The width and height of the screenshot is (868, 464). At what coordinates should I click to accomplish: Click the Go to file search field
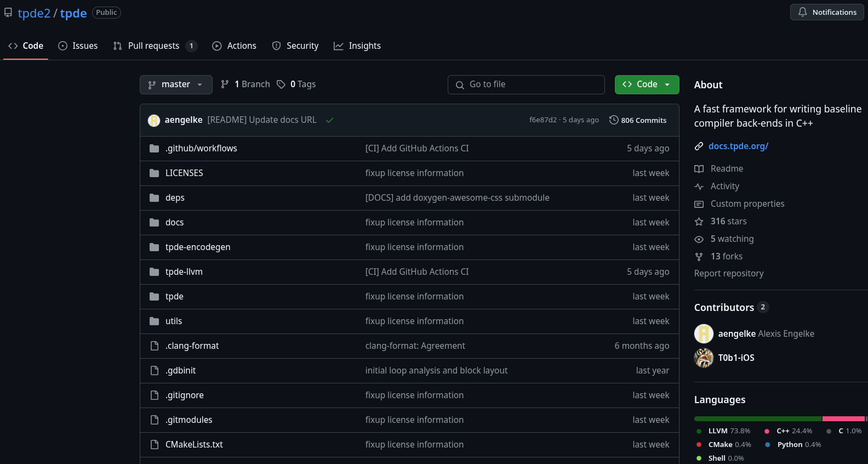526,84
